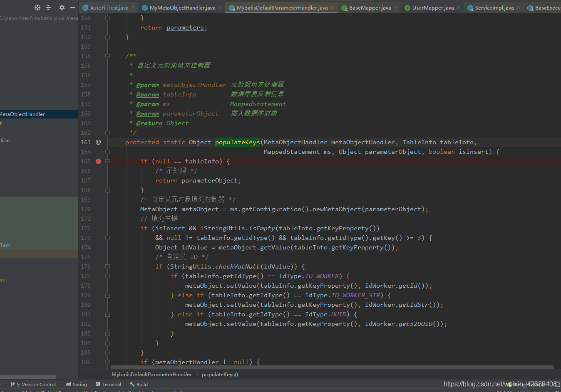Click ID_WORKER_STR constant on line 179

click(356, 295)
